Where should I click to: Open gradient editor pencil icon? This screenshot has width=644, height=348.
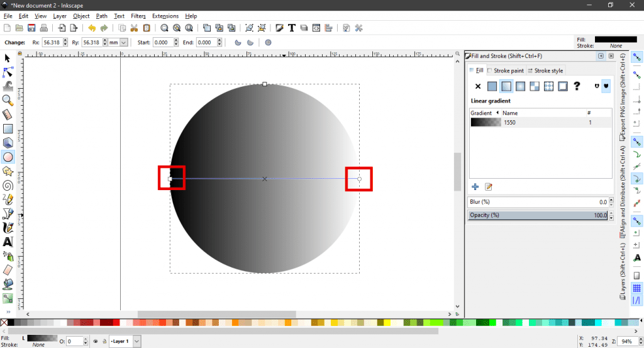pos(488,187)
